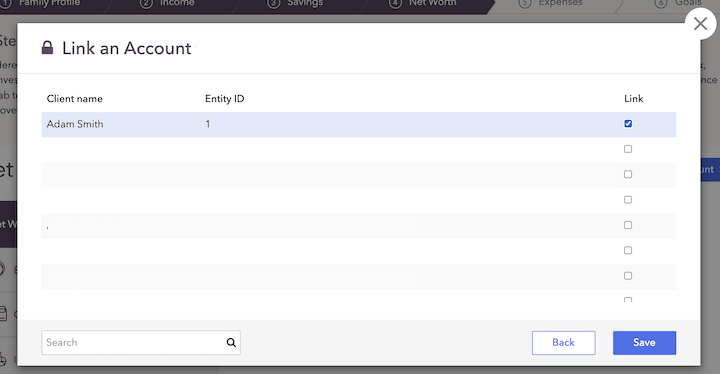Click the lock icon beside Link an Account

[47, 47]
